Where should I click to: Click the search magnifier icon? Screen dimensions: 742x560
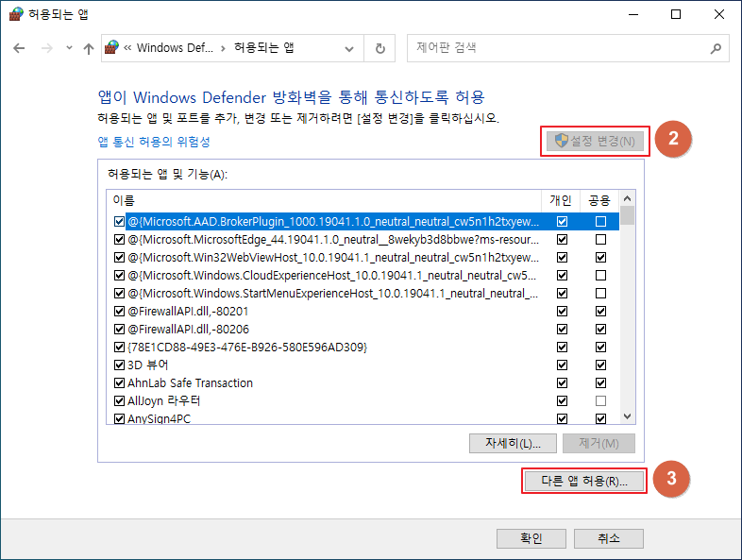click(x=716, y=48)
